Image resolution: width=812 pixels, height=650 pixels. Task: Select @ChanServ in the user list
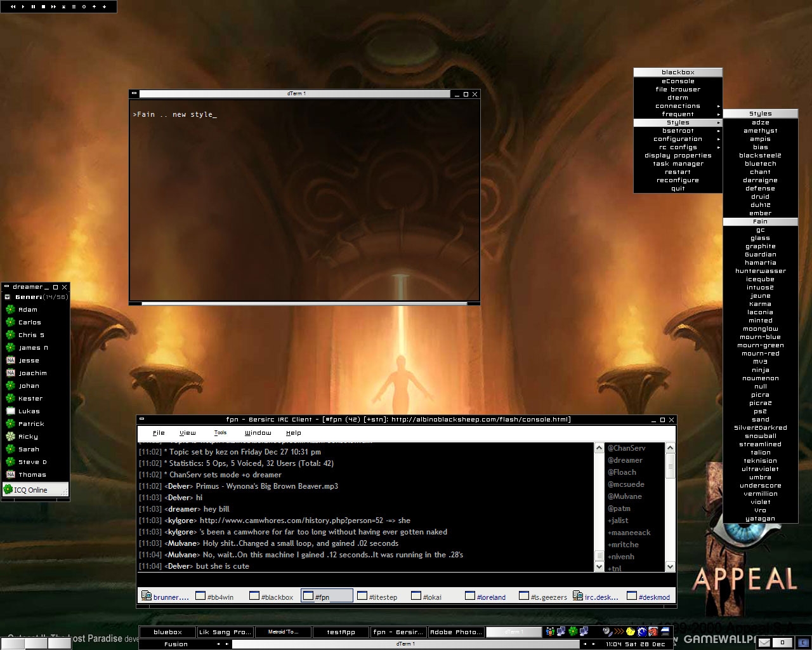(x=626, y=448)
